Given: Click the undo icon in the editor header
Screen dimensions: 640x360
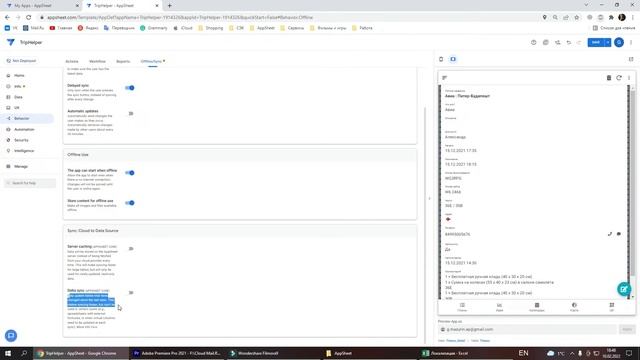Looking at the screenshot, I should tap(569, 42).
